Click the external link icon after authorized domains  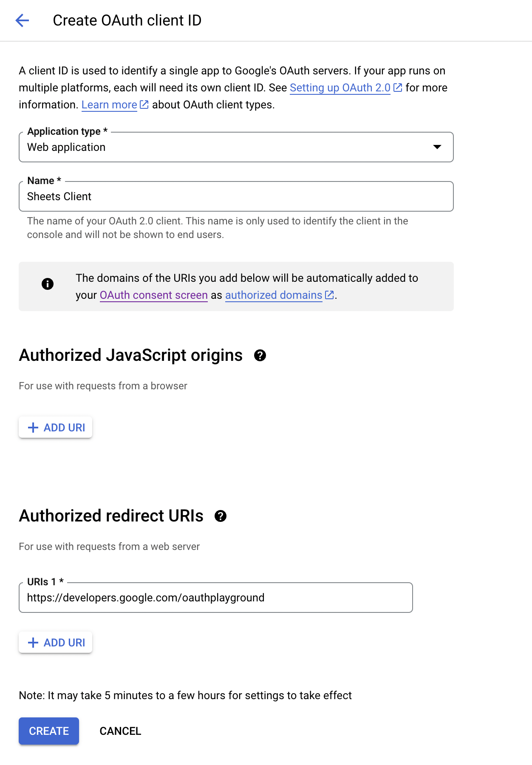tap(329, 295)
